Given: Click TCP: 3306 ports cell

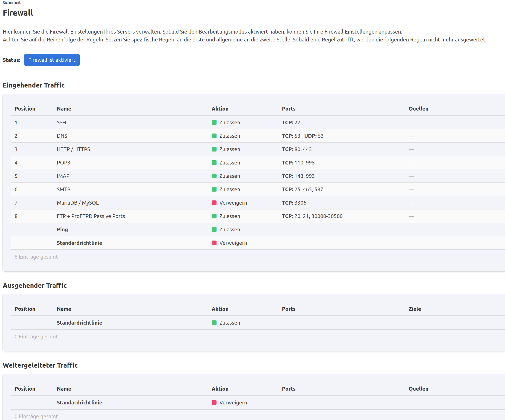Looking at the screenshot, I should 294,203.
